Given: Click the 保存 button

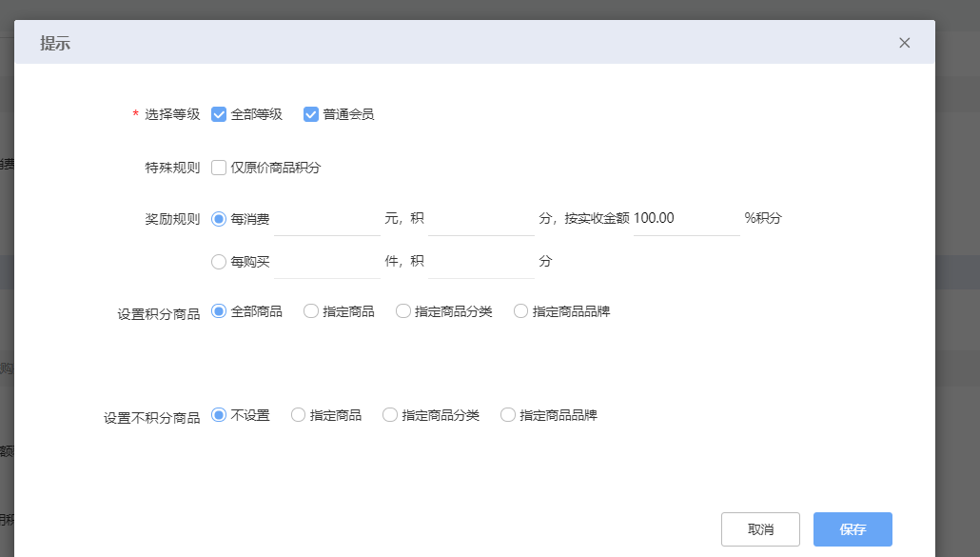Looking at the screenshot, I should [x=853, y=529].
